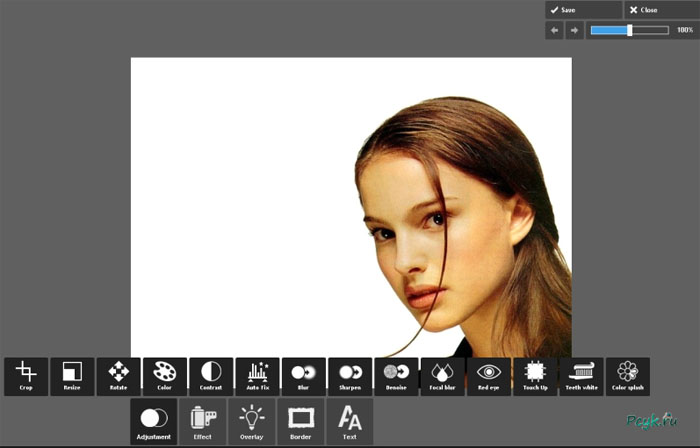
Task: Undo with the left arrow button
Action: (x=554, y=30)
